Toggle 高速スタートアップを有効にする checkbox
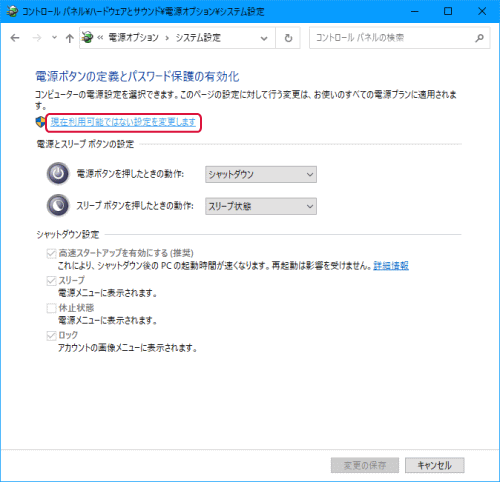The width and height of the screenshot is (500, 482). pos(51,254)
